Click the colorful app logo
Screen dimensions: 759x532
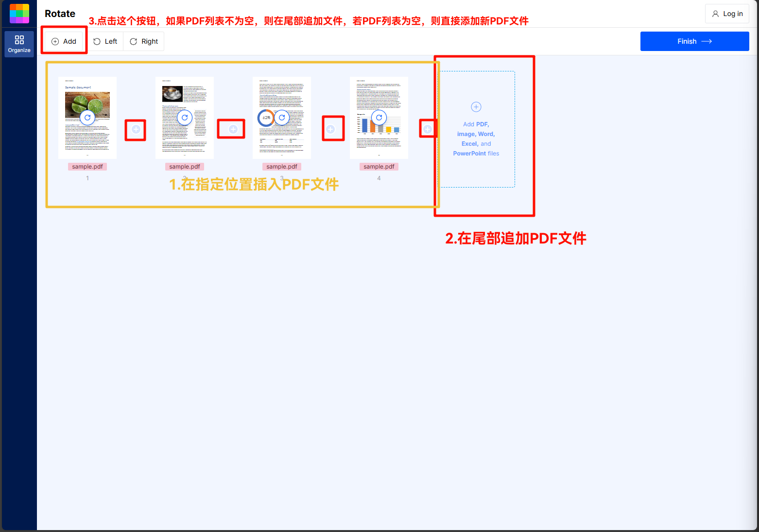click(x=19, y=14)
